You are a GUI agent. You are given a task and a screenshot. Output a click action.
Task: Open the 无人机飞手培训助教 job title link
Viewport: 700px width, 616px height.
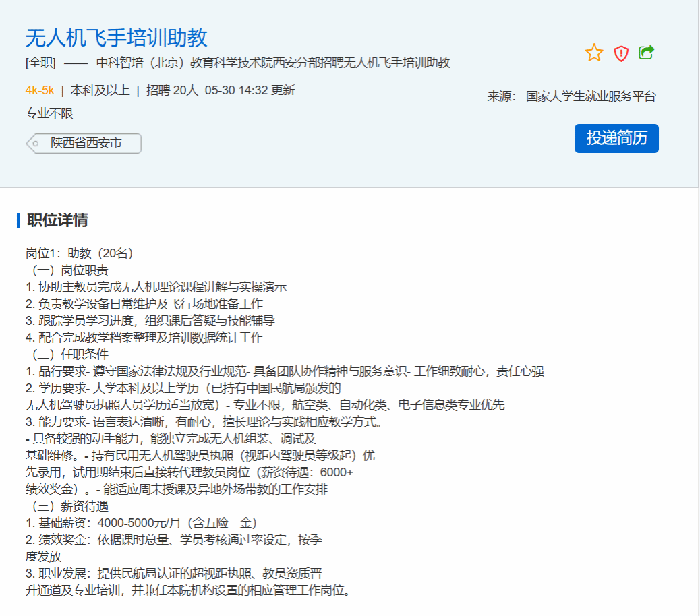[116, 38]
